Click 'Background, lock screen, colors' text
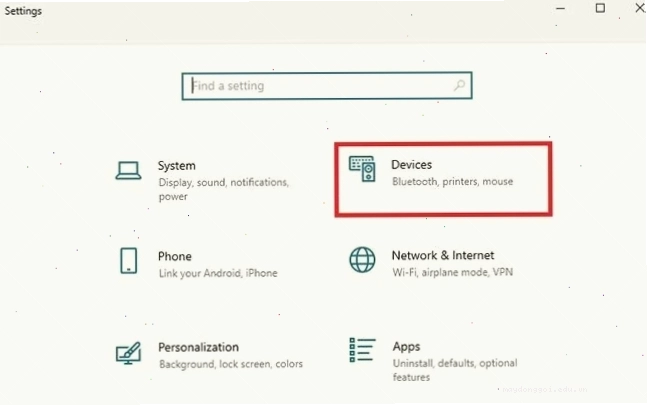The image size is (647, 406). [231, 364]
